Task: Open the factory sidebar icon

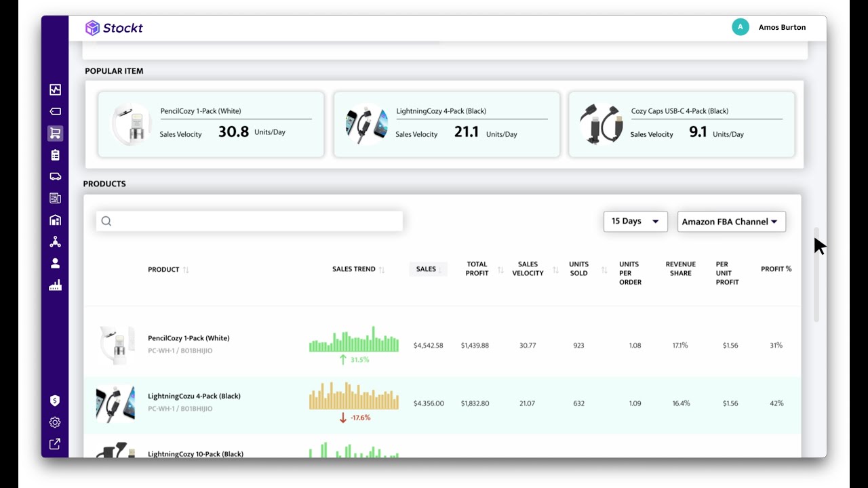Action: (55, 285)
